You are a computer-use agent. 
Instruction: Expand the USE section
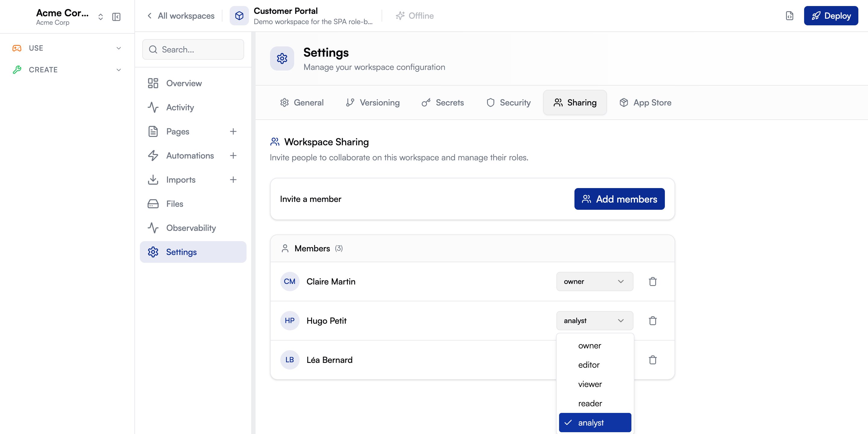pos(67,48)
